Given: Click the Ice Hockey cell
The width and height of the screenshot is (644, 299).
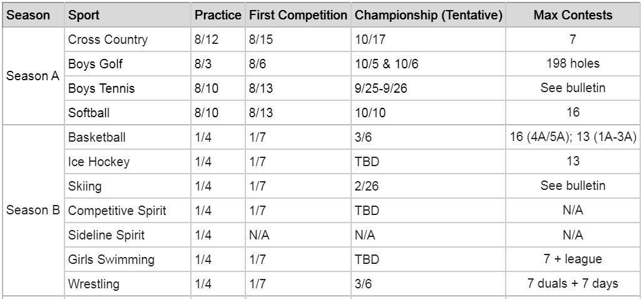Looking at the screenshot, I should (x=98, y=162).
